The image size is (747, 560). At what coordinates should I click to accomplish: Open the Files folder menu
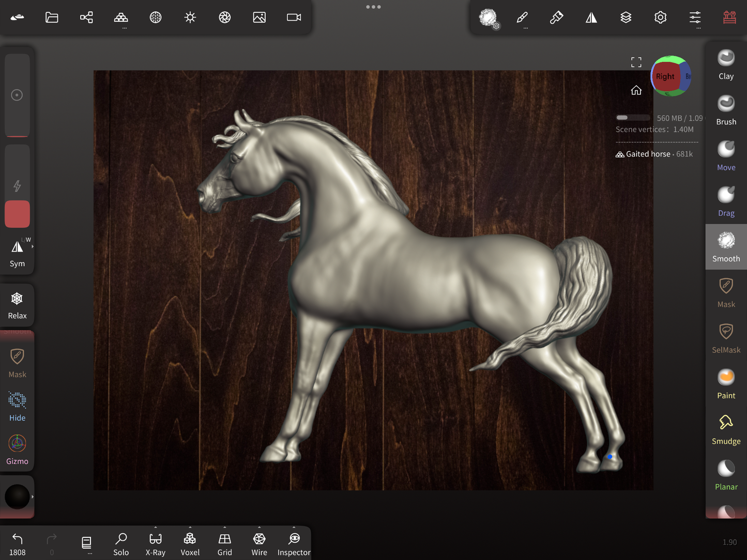52,18
